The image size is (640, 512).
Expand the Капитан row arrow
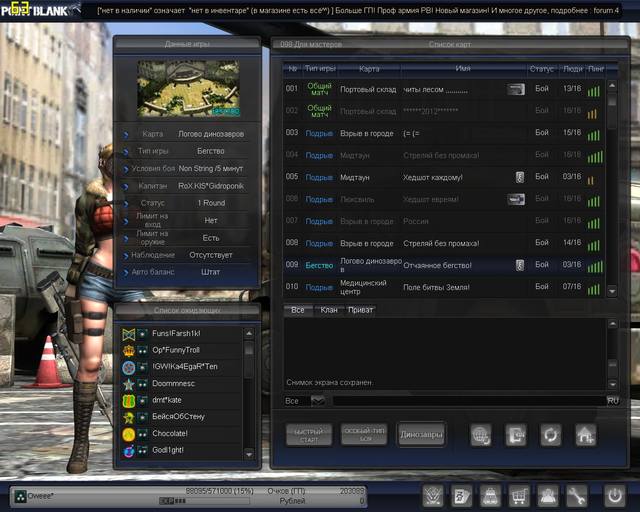click(x=126, y=187)
